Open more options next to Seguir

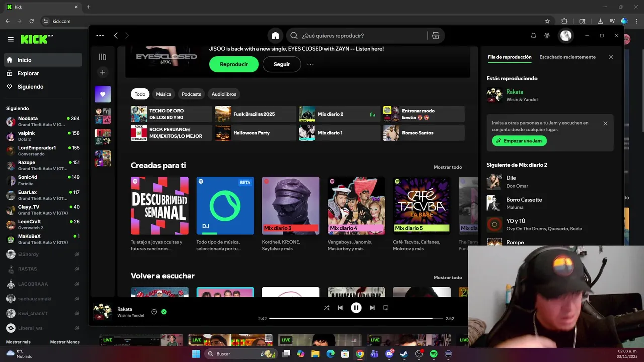tap(310, 64)
